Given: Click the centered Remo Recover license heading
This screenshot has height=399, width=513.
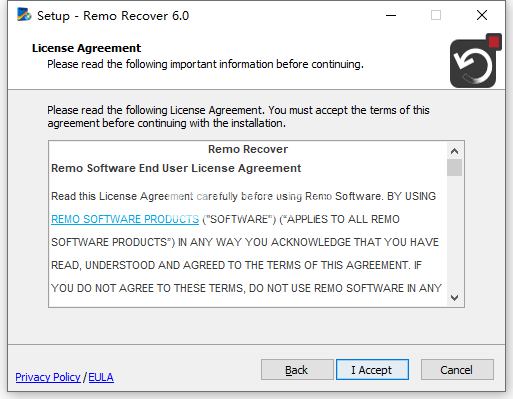Looking at the screenshot, I should point(248,149).
